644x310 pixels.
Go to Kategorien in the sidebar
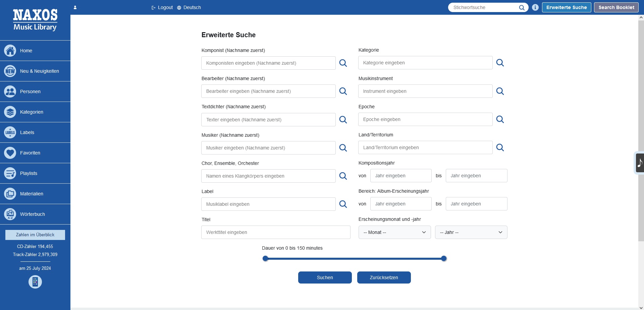[32, 112]
